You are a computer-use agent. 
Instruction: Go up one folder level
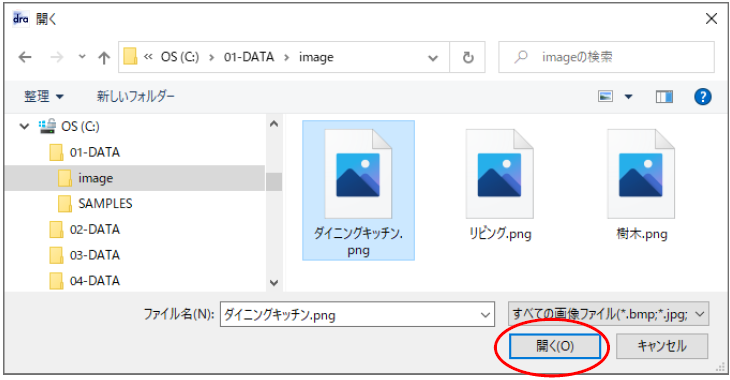tap(104, 57)
